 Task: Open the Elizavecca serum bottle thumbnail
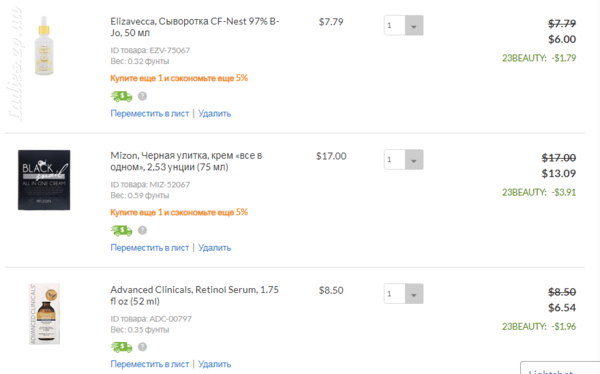point(44,46)
